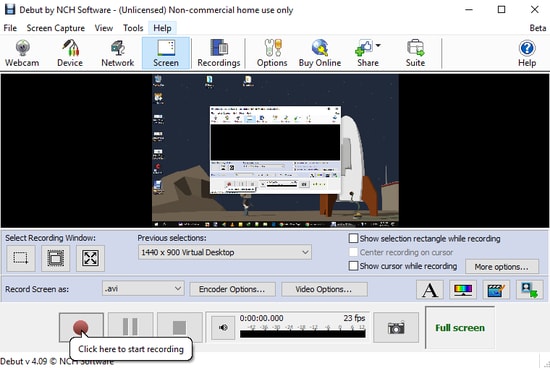Image resolution: width=550 pixels, height=368 pixels.
Task: Open the Tools menu
Action: 133,28
